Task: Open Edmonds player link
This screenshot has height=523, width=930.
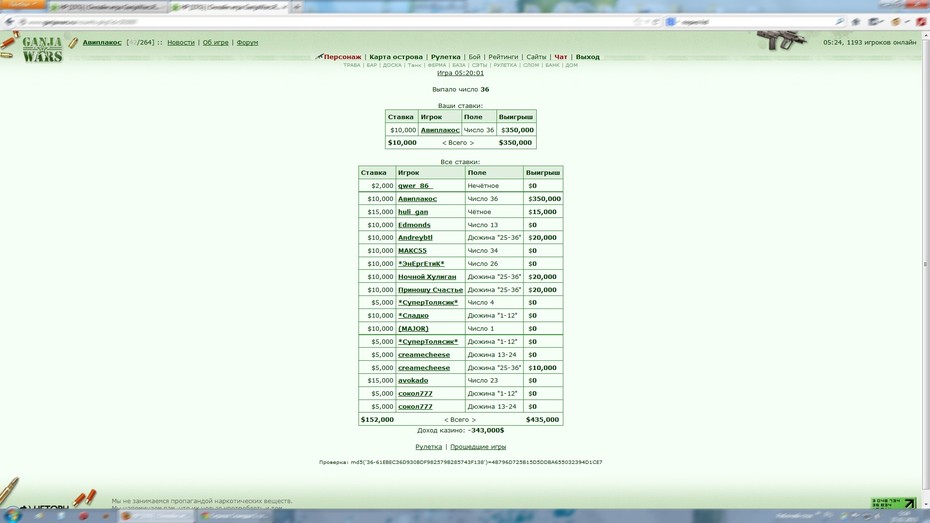Action: pyautogui.click(x=414, y=225)
